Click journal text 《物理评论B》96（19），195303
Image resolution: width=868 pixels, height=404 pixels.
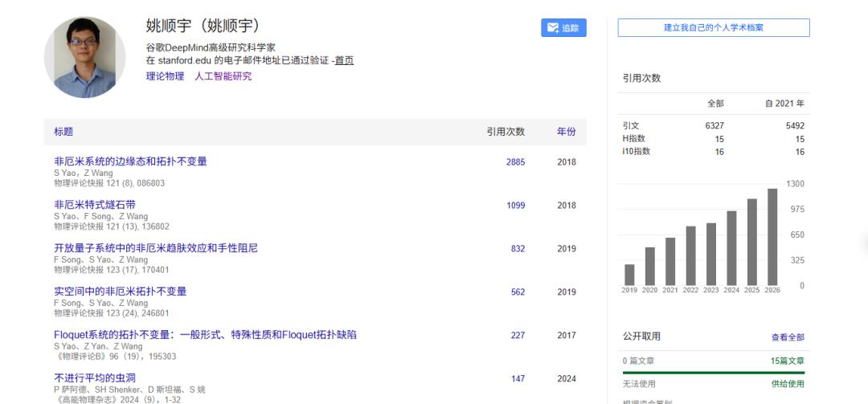(x=115, y=357)
